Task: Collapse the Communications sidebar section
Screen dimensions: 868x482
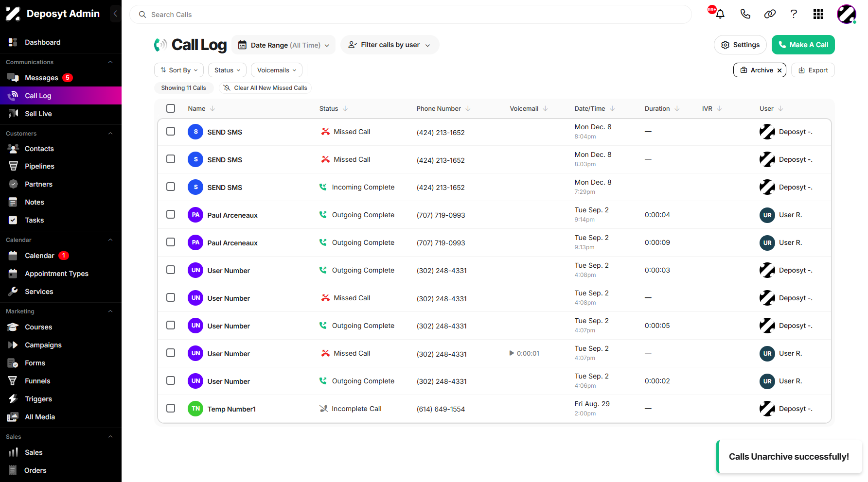Action: click(x=110, y=62)
